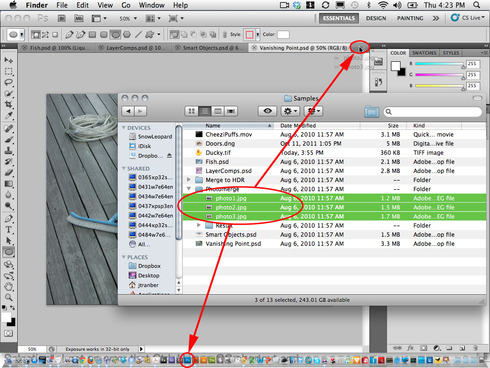Select the Crop tool
490x368 pixels.
(9, 105)
